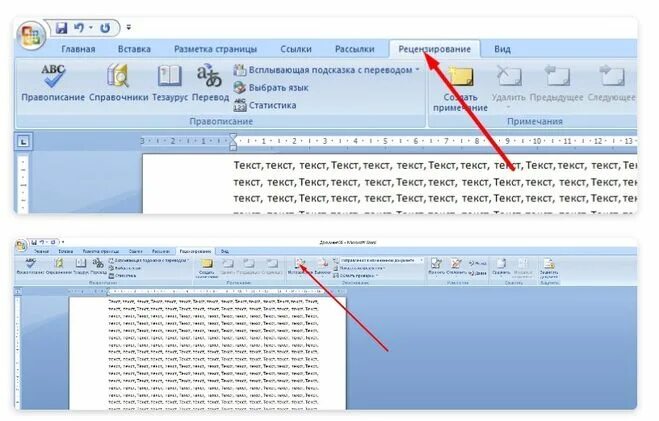
Task: Switch to Главная tab in lower window
Action: point(41,251)
